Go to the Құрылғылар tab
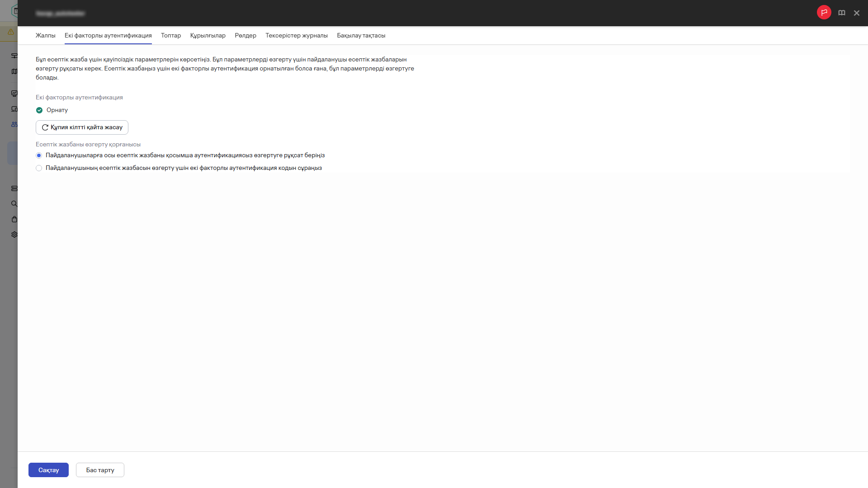Screen dimensions: 868x488 click(208, 36)
